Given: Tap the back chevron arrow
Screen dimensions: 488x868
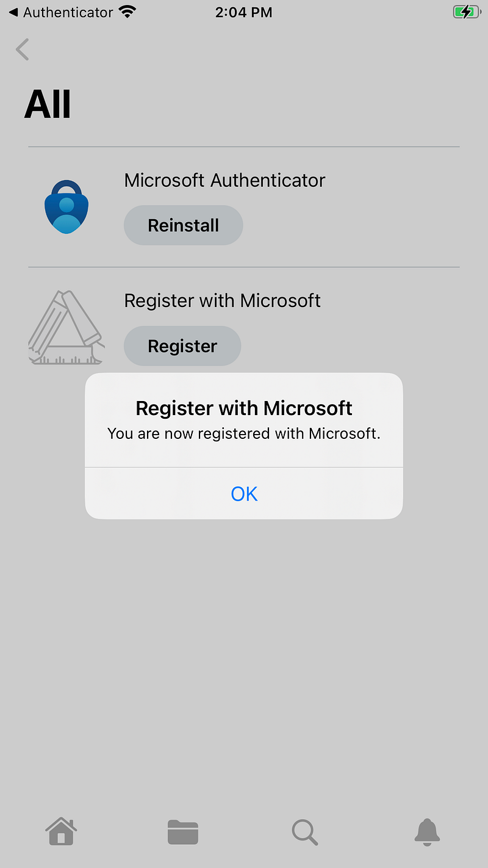Looking at the screenshot, I should (x=22, y=49).
